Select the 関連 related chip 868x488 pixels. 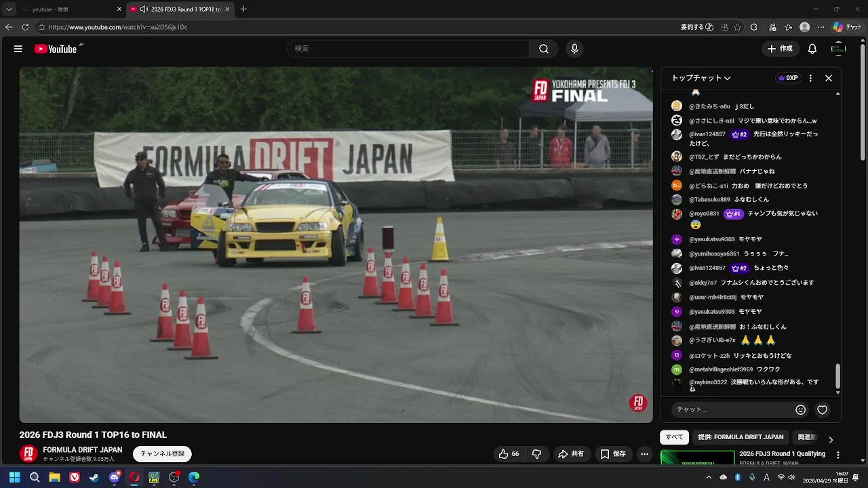click(805, 437)
